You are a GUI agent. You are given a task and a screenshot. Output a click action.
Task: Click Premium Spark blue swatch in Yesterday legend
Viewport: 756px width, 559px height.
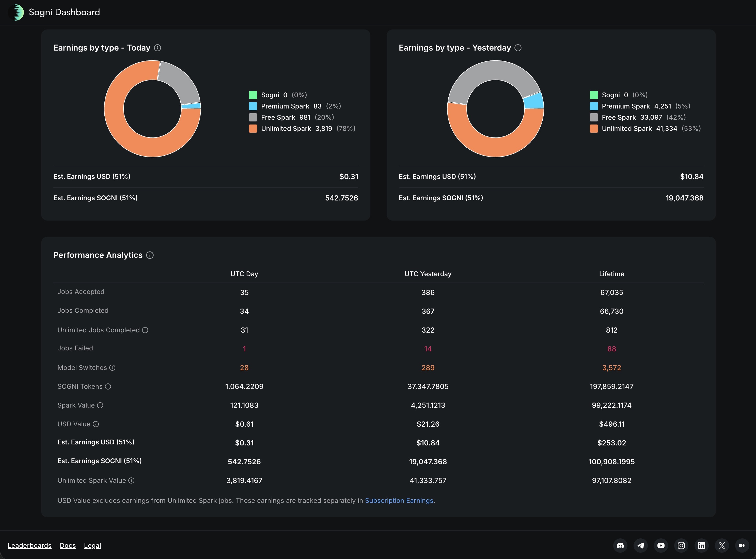594,106
